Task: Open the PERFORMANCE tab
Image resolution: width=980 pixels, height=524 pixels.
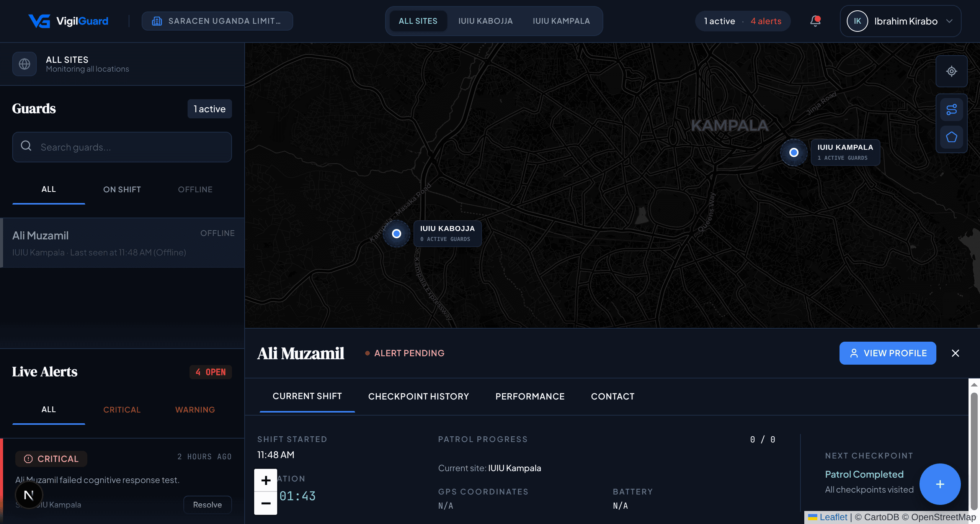Action: click(530, 396)
